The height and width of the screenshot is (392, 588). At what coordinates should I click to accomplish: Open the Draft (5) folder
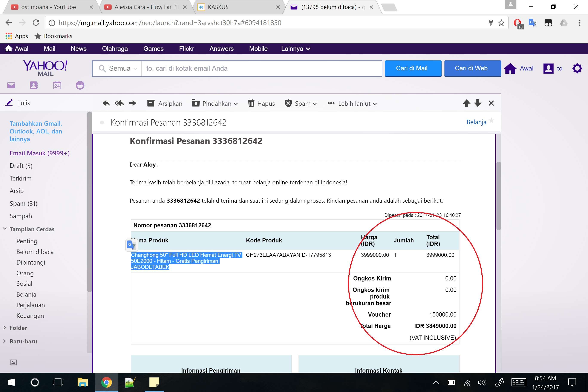[x=21, y=165]
